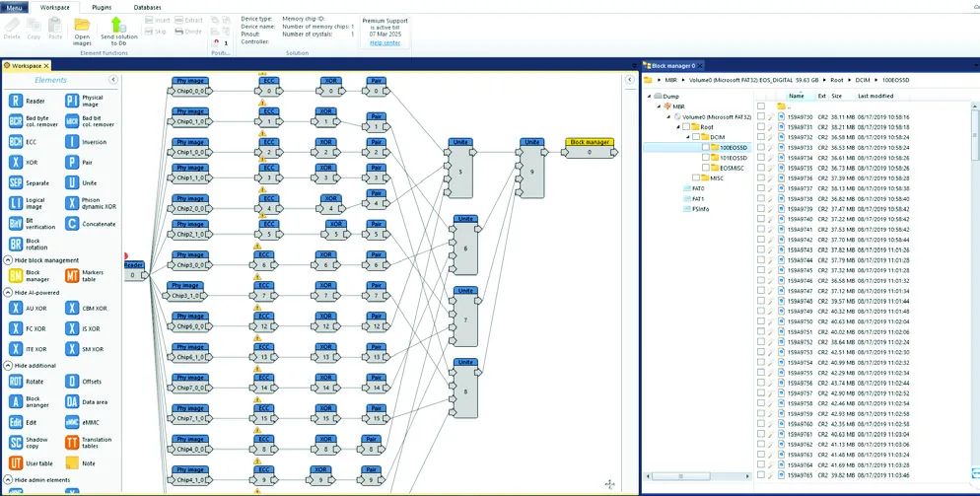
Task: Click the Menu button
Action: 14,8
